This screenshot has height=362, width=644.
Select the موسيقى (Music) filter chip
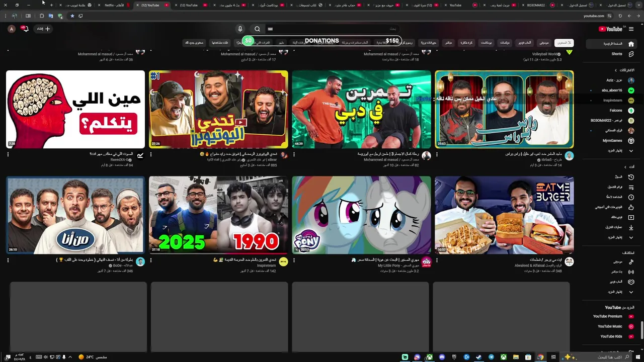point(543,43)
